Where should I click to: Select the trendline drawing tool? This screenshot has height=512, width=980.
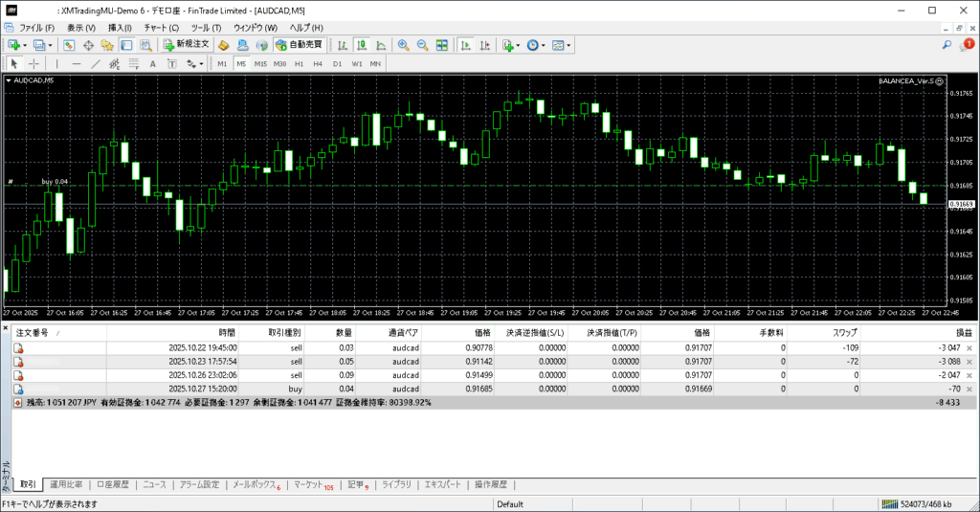click(96, 64)
